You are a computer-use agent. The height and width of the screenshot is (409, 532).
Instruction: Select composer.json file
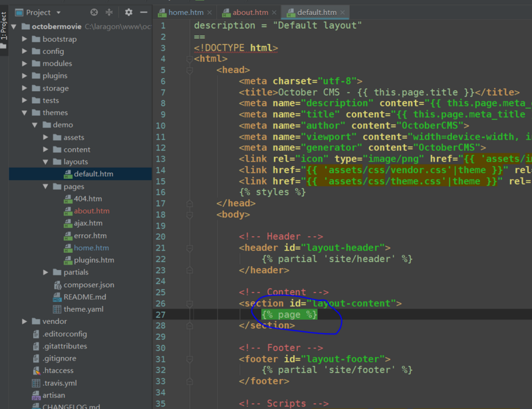tap(88, 285)
